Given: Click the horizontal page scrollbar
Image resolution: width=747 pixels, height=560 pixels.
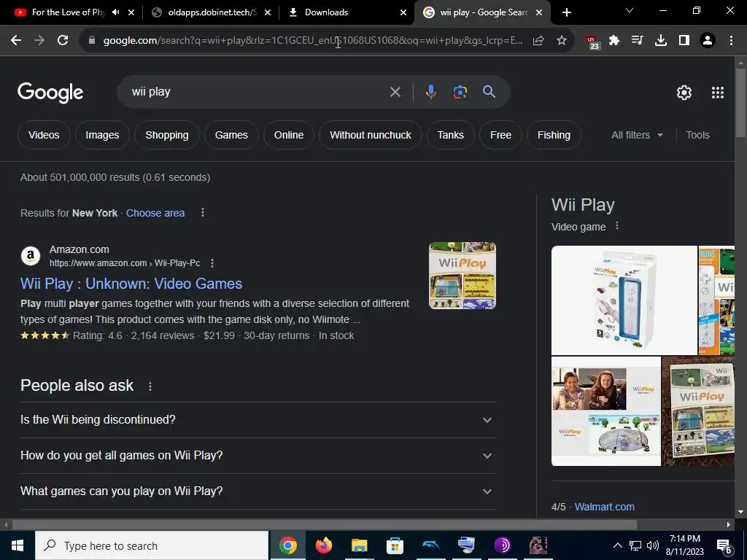Looking at the screenshot, I should tap(325, 525).
